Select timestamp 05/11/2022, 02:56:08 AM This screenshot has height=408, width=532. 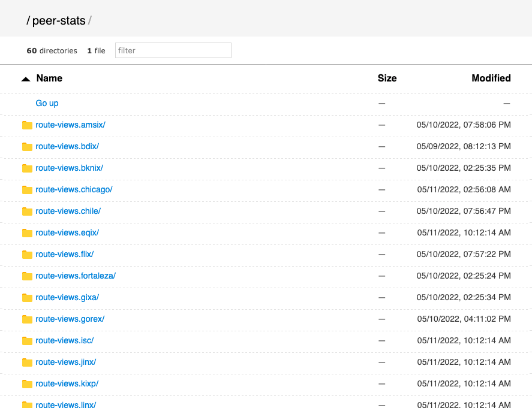coord(464,189)
